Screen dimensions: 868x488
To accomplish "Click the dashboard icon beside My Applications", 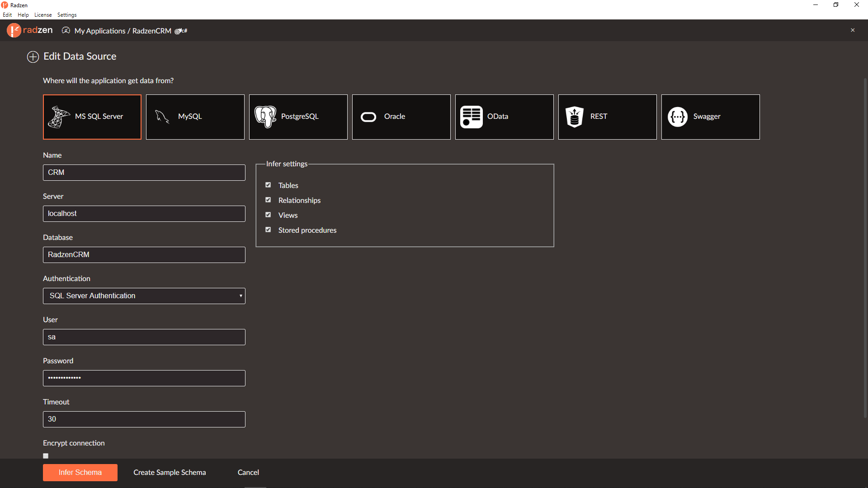I will pyautogui.click(x=66, y=30).
